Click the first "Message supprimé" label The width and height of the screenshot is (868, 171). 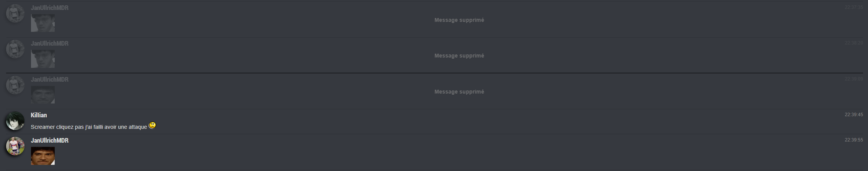(459, 20)
